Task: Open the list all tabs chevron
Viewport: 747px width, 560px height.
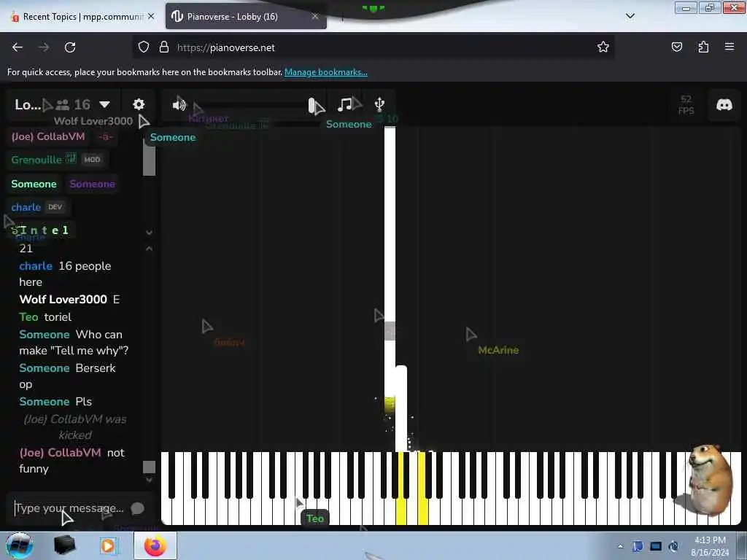Action: [x=630, y=16]
